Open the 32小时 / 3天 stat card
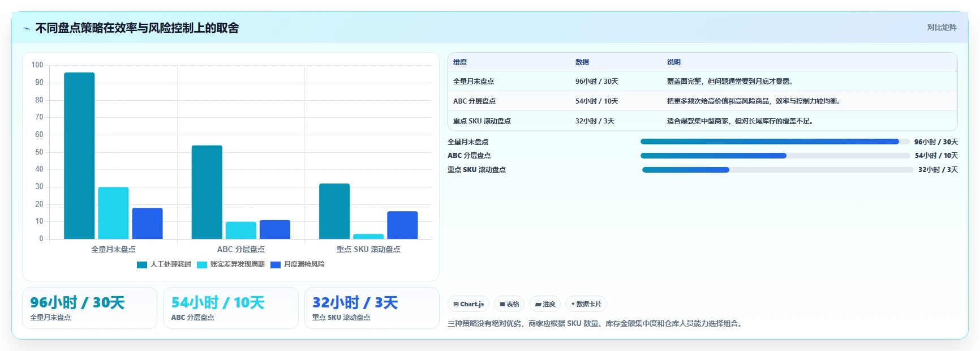The width and height of the screenshot is (980, 351). [x=372, y=308]
